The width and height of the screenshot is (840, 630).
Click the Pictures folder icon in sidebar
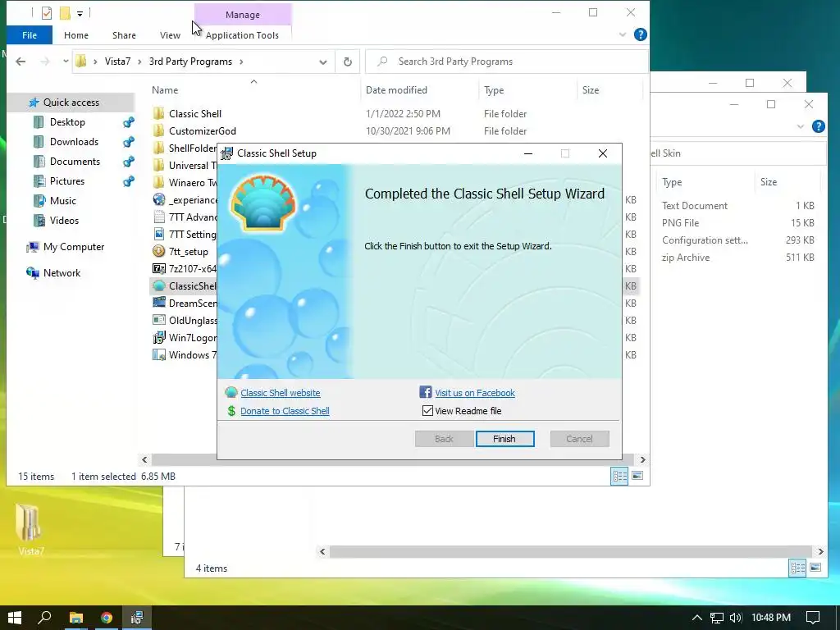tap(39, 181)
